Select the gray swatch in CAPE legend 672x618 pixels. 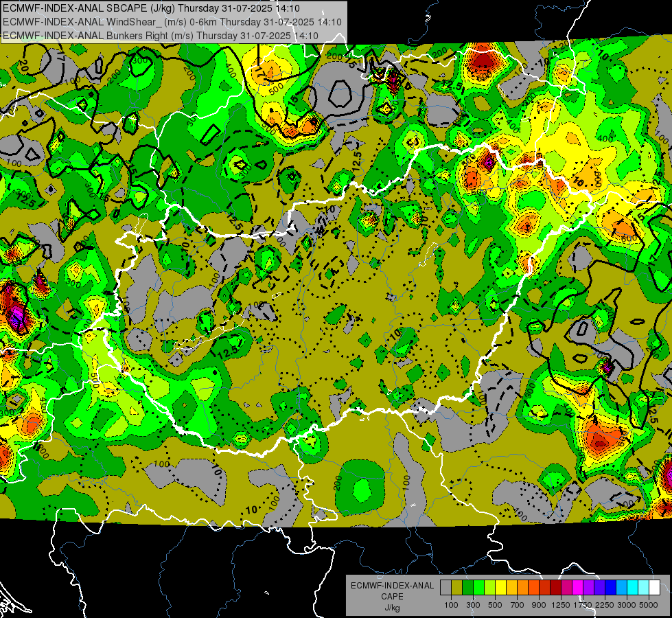[x=445, y=587]
